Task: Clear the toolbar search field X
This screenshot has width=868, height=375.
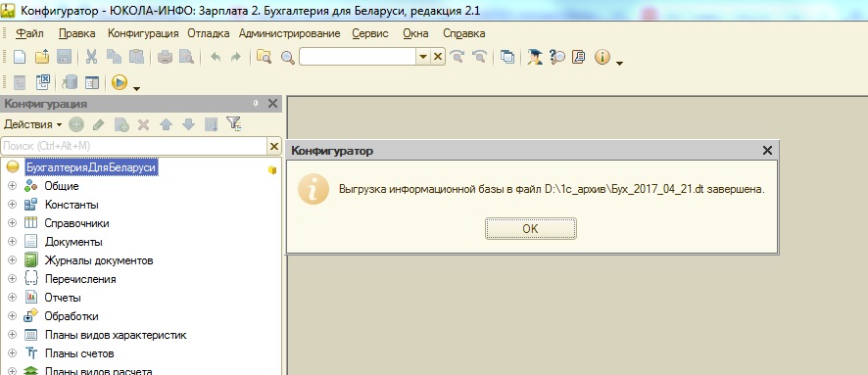Action: pos(437,57)
